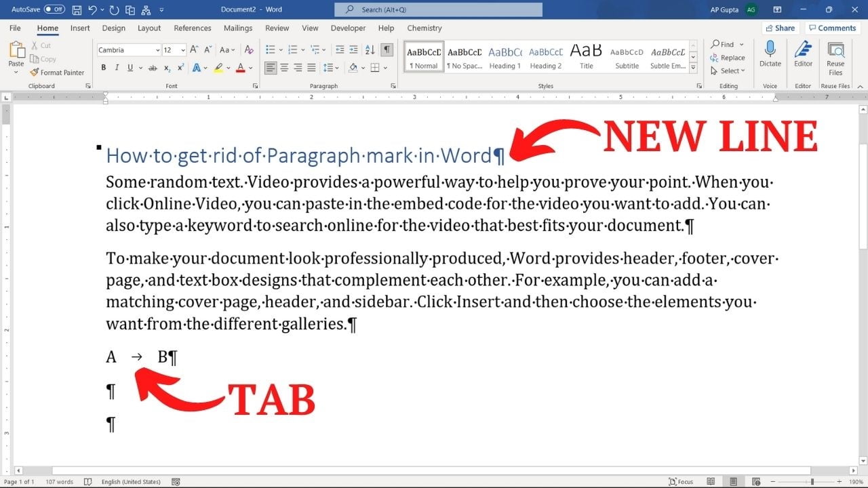This screenshot has height=488, width=868.
Task: Open the Bullets list dropdown
Action: tap(279, 49)
